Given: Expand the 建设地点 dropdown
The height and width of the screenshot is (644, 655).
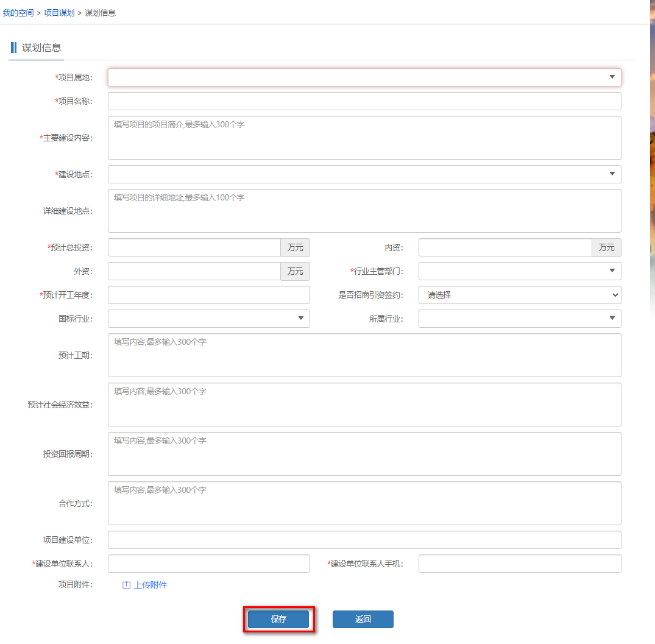Looking at the screenshot, I should [x=364, y=174].
